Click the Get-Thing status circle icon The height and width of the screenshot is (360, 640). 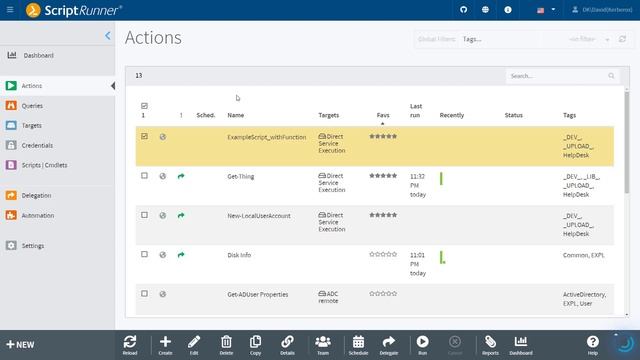coord(162,176)
